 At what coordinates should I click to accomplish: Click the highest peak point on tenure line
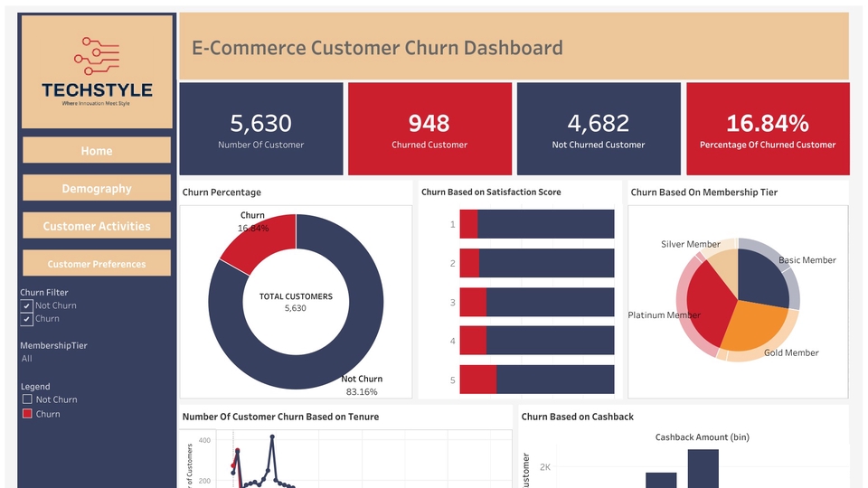[x=272, y=436]
